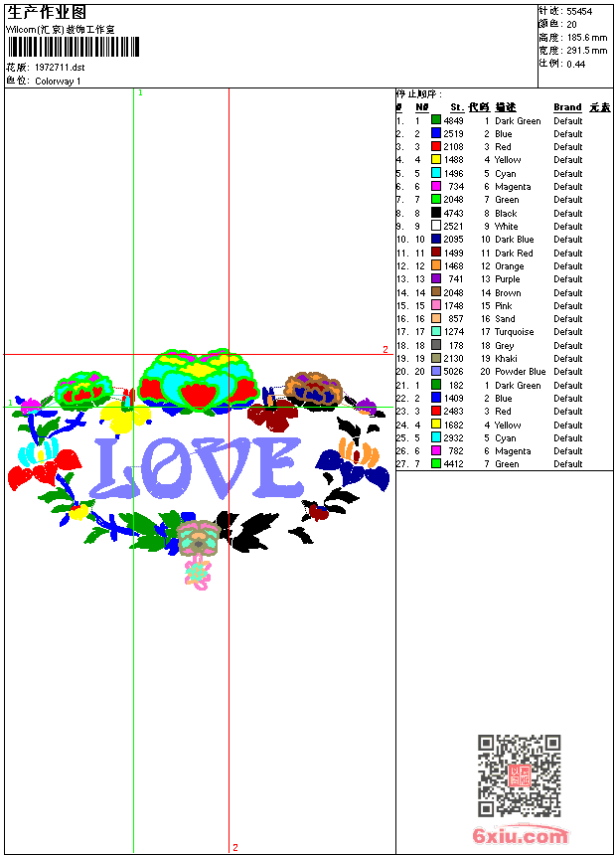
Task: Click the 'Colorway 1' label
Action: (58, 82)
